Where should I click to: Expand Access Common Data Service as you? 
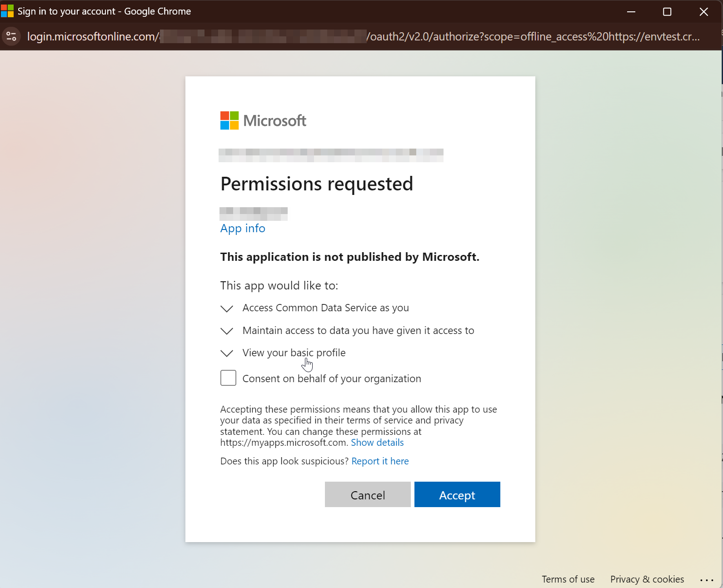click(x=227, y=309)
